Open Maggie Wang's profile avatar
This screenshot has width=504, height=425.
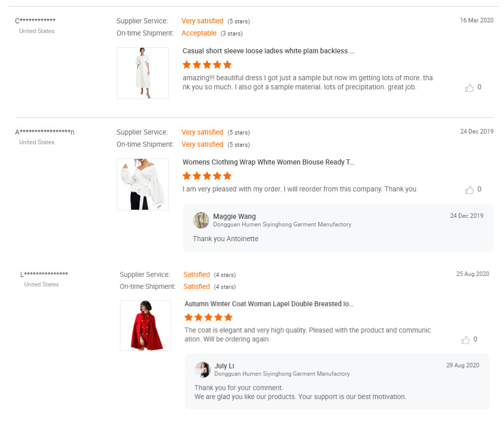pos(201,220)
